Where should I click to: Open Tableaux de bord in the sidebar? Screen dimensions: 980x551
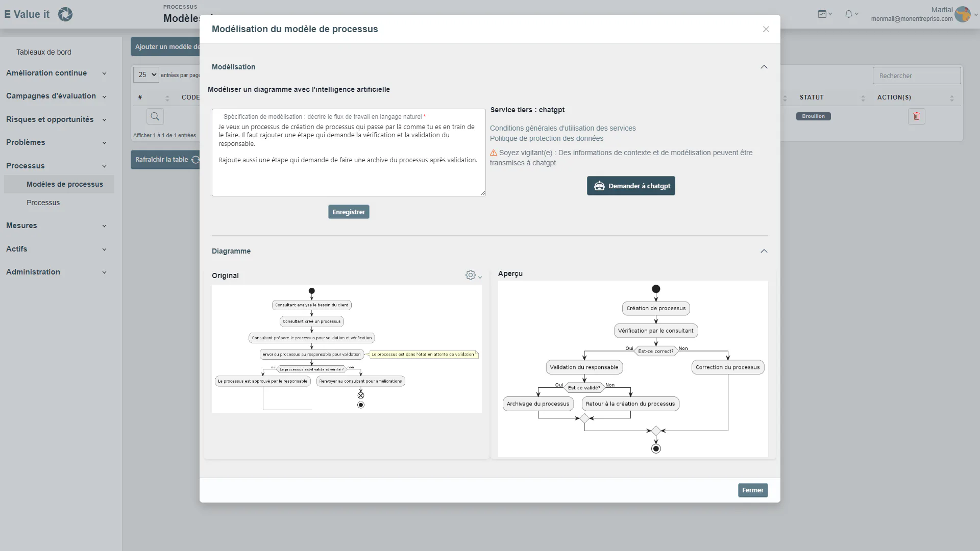(x=44, y=52)
